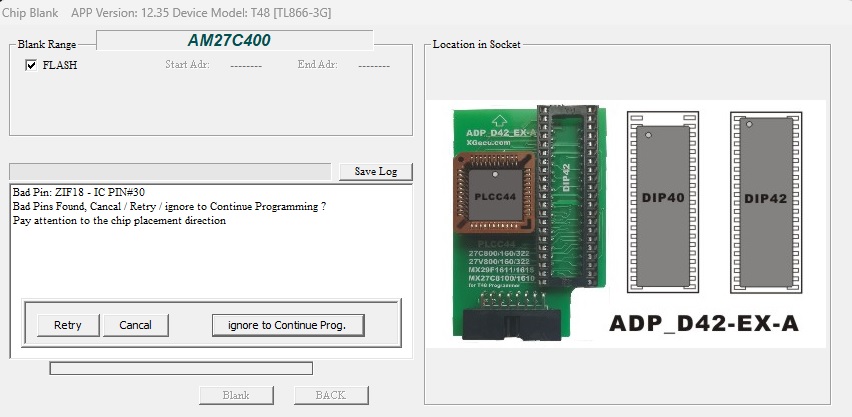Click the progress bar below the log
The width and height of the screenshot is (852, 417).
click(181, 368)
